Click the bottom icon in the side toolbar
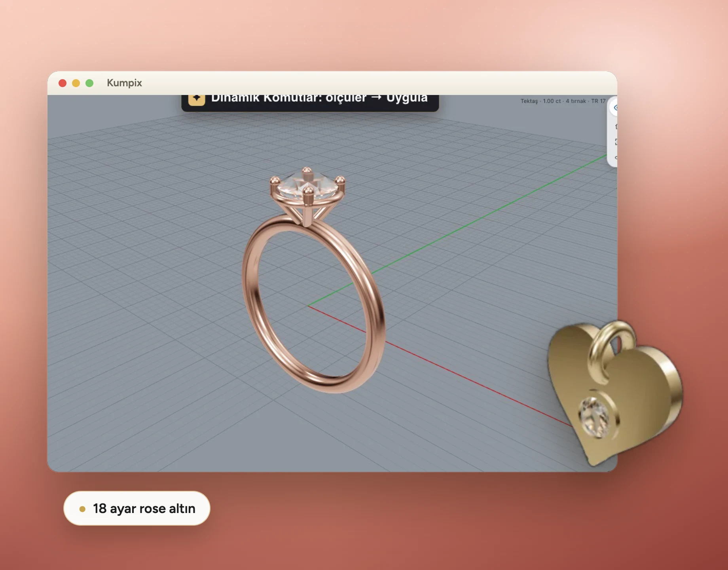 (x=616, y=158)
